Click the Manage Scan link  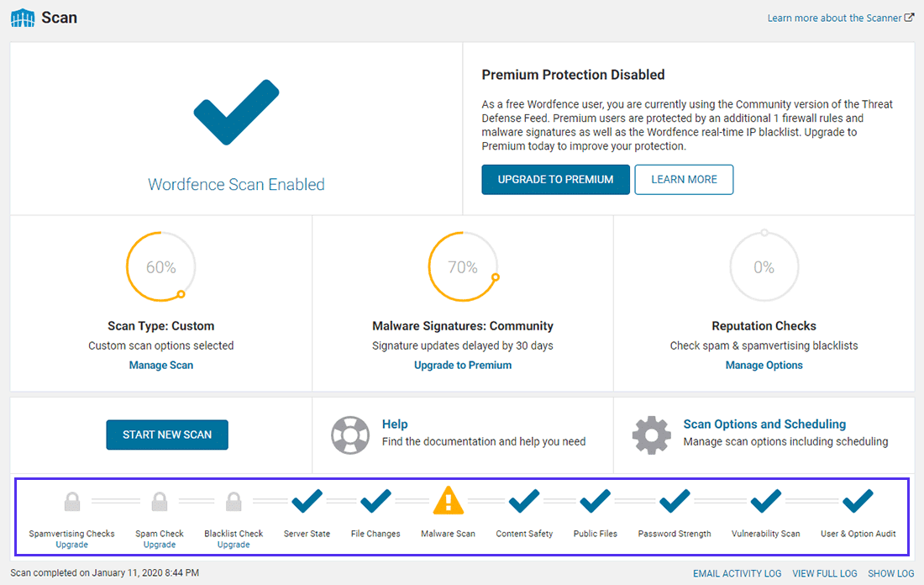(x=160, y=365)
